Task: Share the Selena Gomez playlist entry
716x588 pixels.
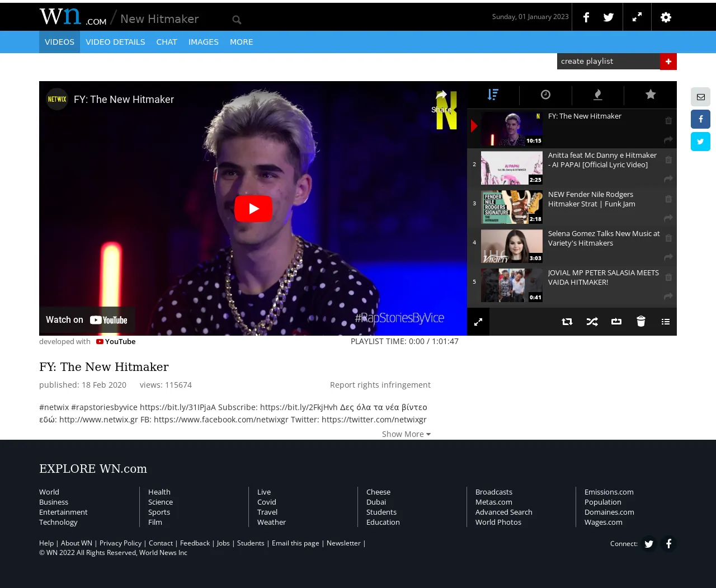Action: pyautogui.click(x=668, y=257)
